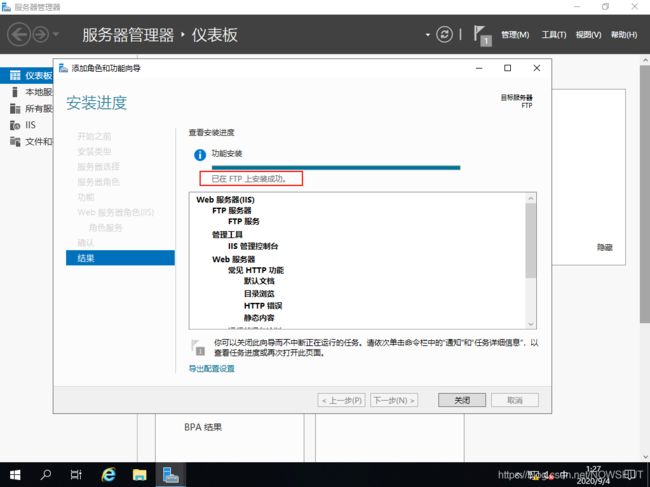Click the 下一步(N) button
The width and height of the screenshot is (650, 487).
[394, 400]
